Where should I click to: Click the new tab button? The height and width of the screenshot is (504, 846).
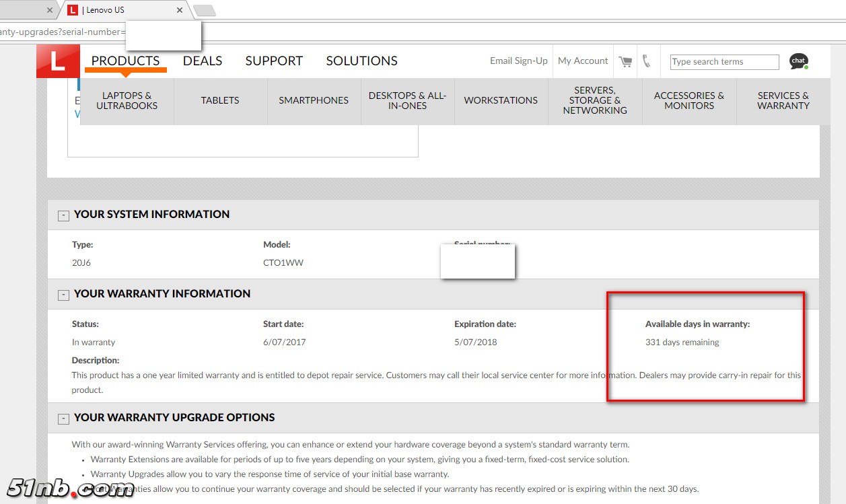204,10
